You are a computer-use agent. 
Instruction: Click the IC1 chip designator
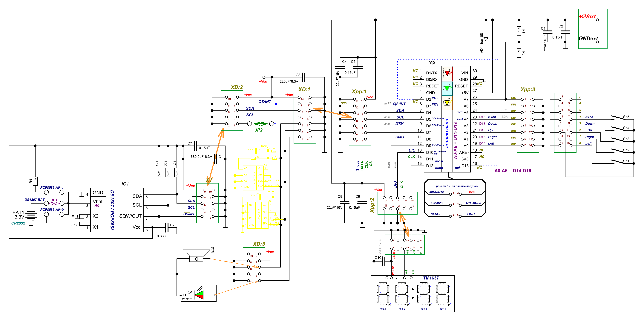(125, 184)
